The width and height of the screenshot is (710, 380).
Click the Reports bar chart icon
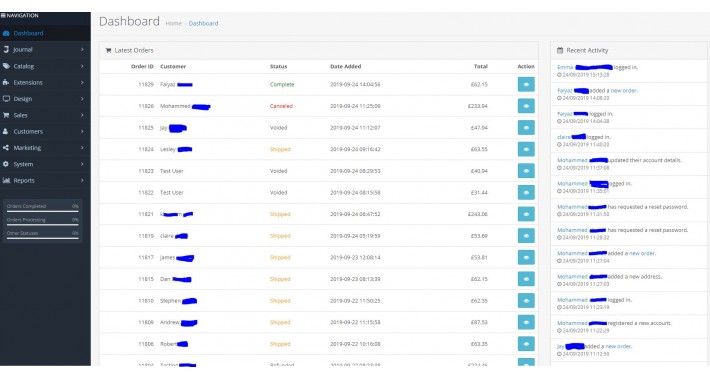tap(6, 180)
